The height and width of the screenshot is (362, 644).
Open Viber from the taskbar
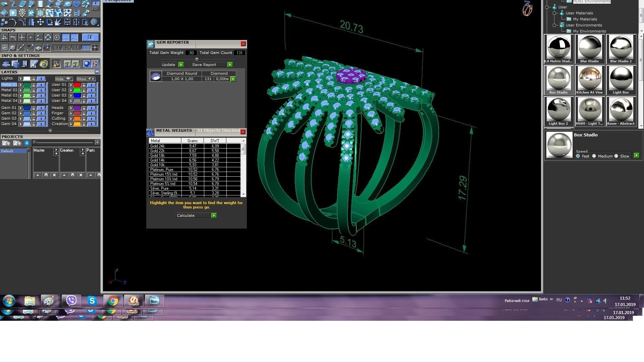point(71,301)
